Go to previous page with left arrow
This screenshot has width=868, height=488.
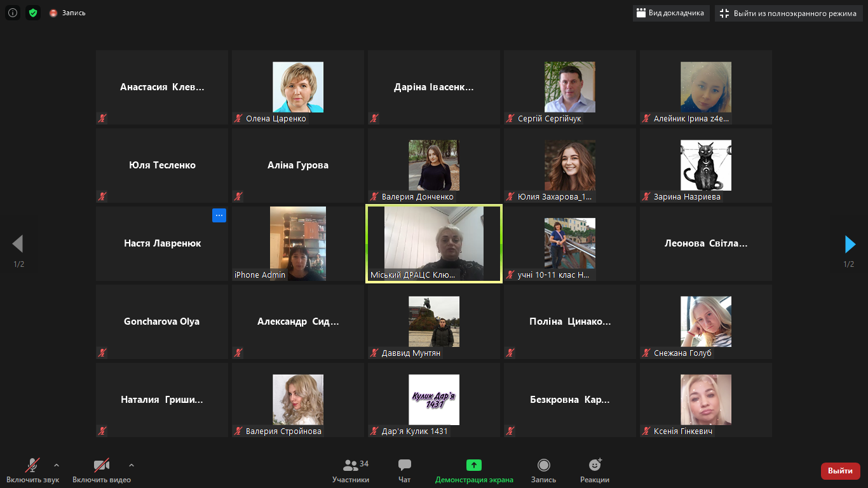[18, 244]
